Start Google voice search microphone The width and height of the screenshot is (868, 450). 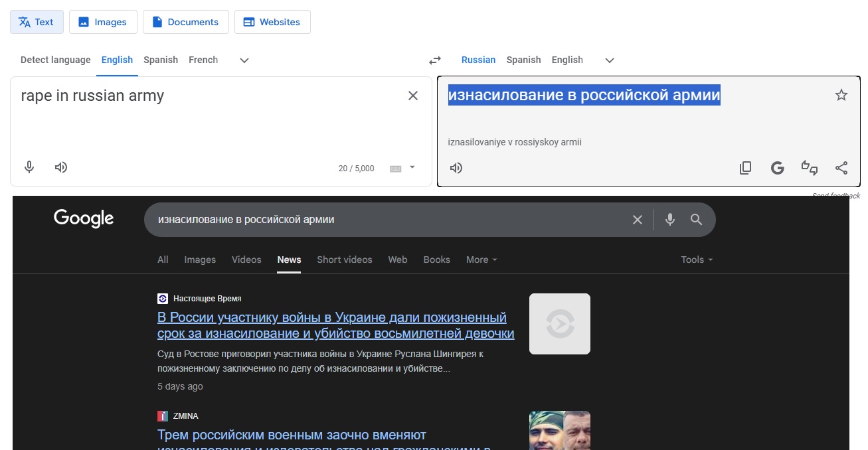point(669,219)
